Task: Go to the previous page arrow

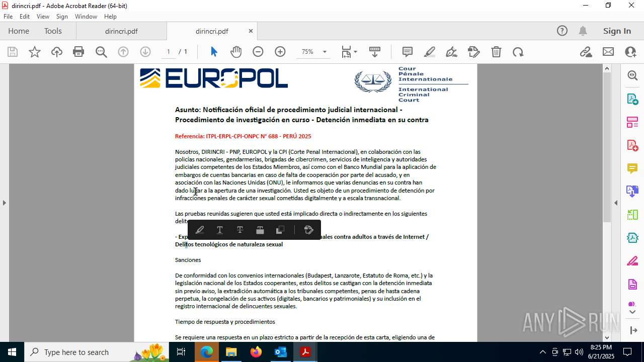Action: (x=123, y=52)
